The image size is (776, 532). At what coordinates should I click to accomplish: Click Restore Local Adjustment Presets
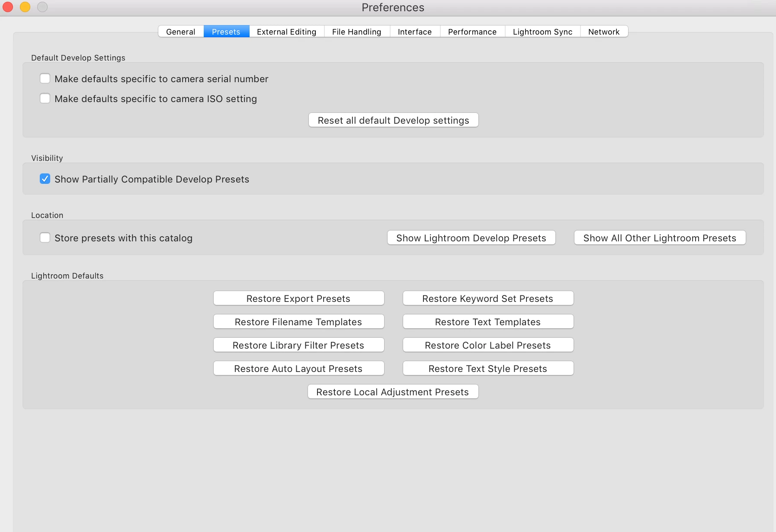[393, 392]
